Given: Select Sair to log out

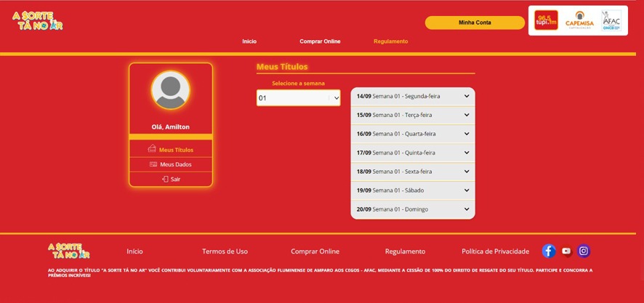Looking at the screenshot, I should pyautogui.click(x=171, y=179).
